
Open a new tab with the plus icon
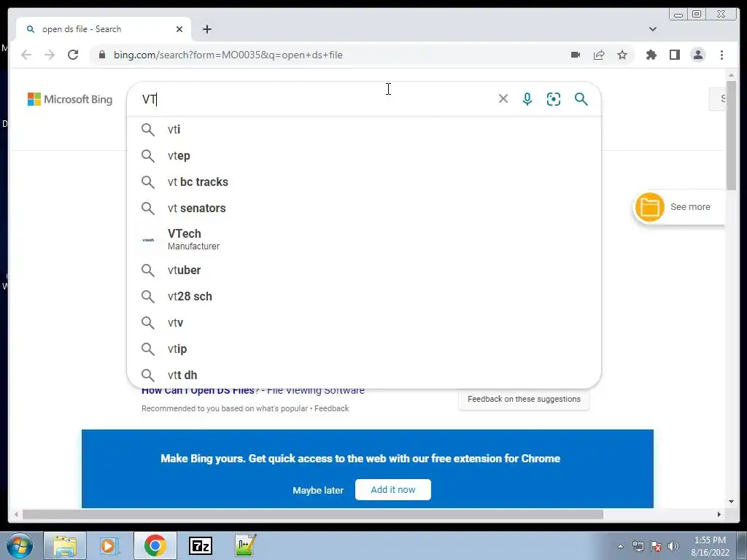206,29
